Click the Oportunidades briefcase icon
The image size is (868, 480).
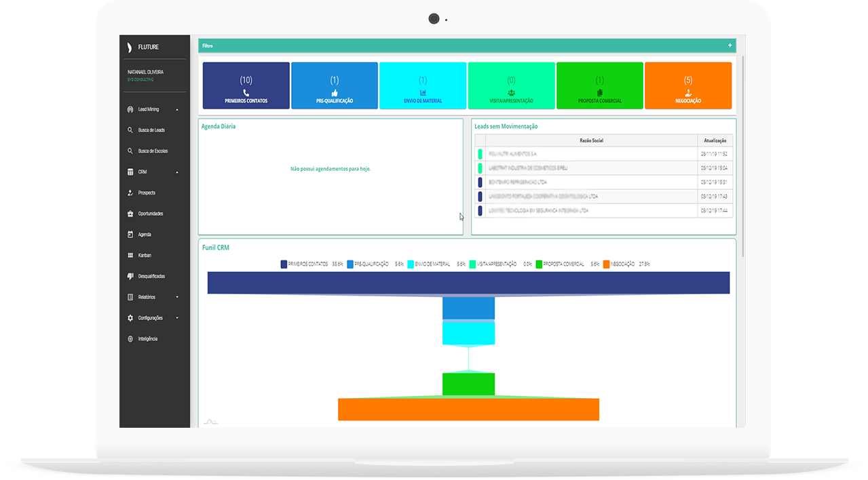click(130, 214)
